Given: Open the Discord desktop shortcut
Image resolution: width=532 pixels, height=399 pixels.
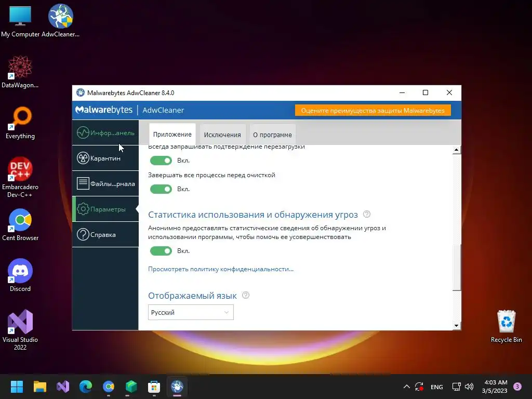Looking at the screenshot, I should (20, 275).
